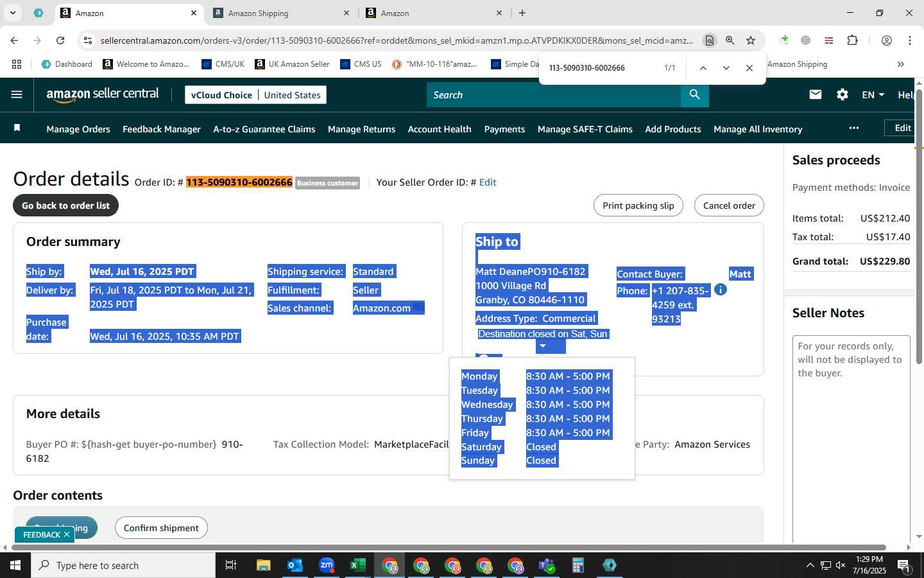This screenshot has height=578, width=924.
Task: Open the settings gear in Seller Central
Action: coord(843,94)
